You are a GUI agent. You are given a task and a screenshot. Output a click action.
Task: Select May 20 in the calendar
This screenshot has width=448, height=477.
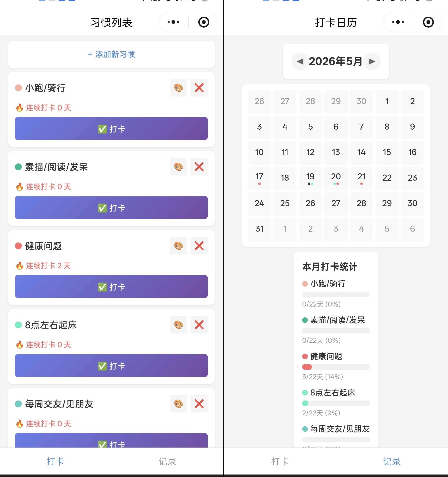[x=336, y=178]
